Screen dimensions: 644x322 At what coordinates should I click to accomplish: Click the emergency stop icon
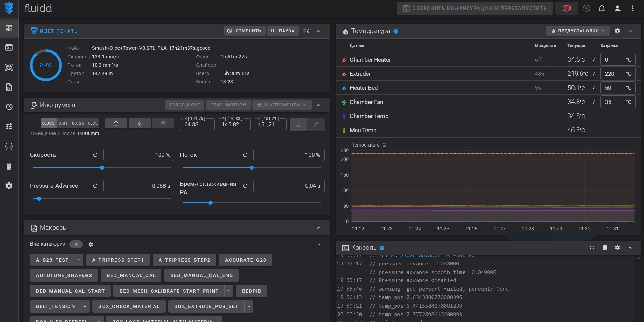tap(566, 9)
